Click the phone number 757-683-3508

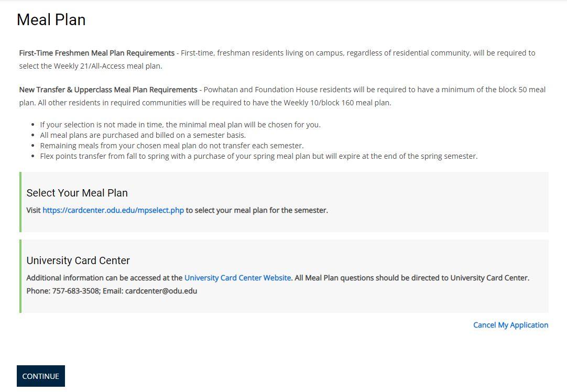(x=75, y=291)
